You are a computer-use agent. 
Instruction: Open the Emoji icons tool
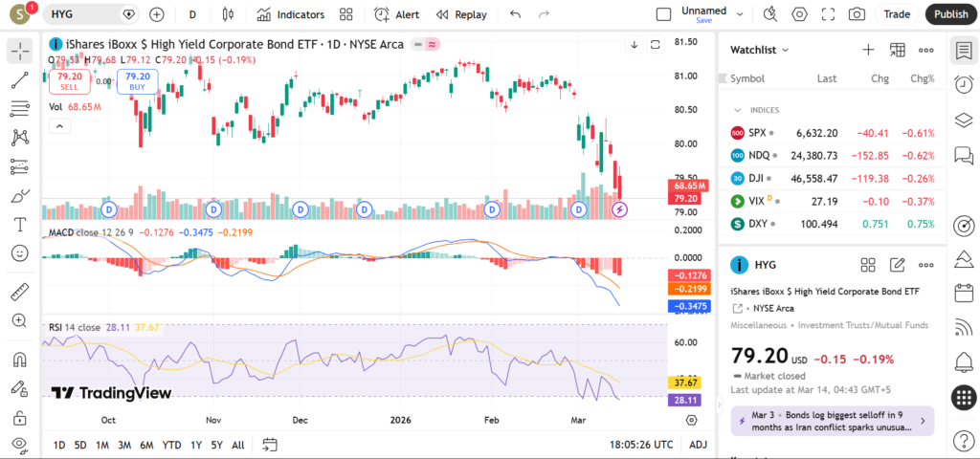click(19, 253)
